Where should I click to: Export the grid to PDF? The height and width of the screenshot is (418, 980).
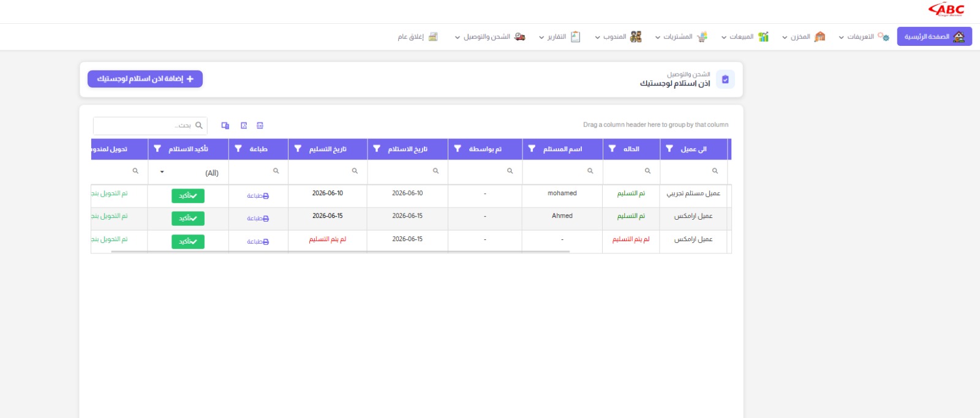pos(244,125)
